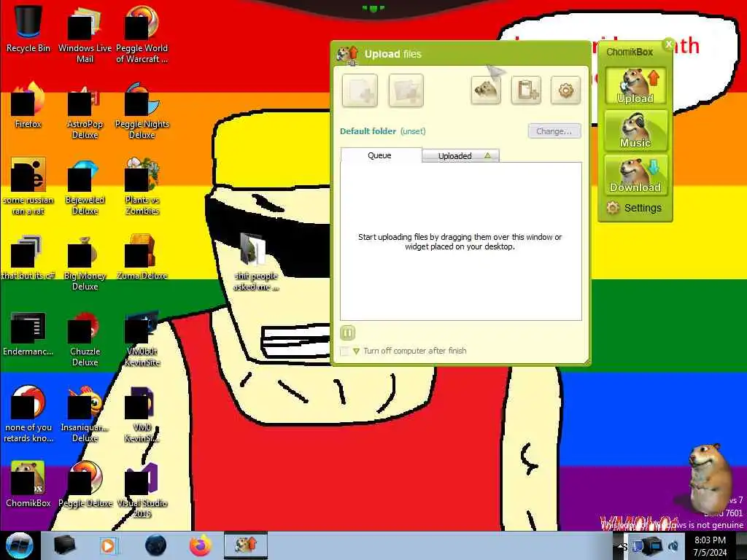Screen dimensions: 747x560
Task: Select the Endermanc... desktop icon
Action: pyautogui.click(x=28, y=333)
